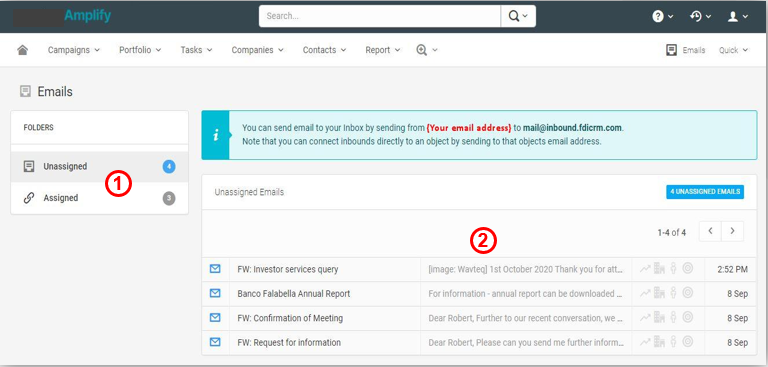Link Confirmation of Meeting to a campaign (chart icon)
This screenshot has height=367, width=768.
(x=645, y=318)
